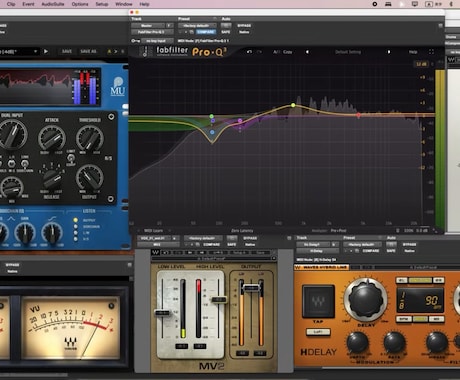Viewport: 460px width, 380px height.
Task: Click SAVE in the MU compressor toolbar
Action: coord(67,51)
